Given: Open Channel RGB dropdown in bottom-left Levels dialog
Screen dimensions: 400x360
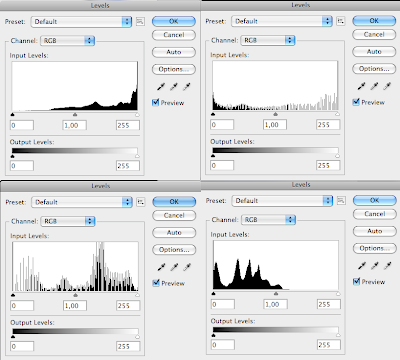Looking at the screenshot, I should [68, 221].
